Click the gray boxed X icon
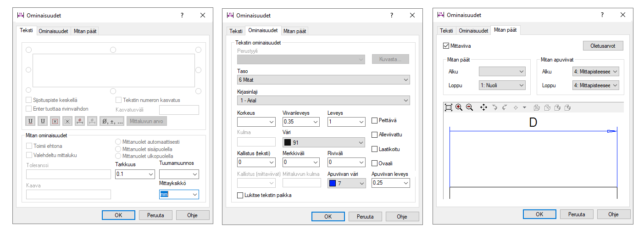 tap(67, 121)
